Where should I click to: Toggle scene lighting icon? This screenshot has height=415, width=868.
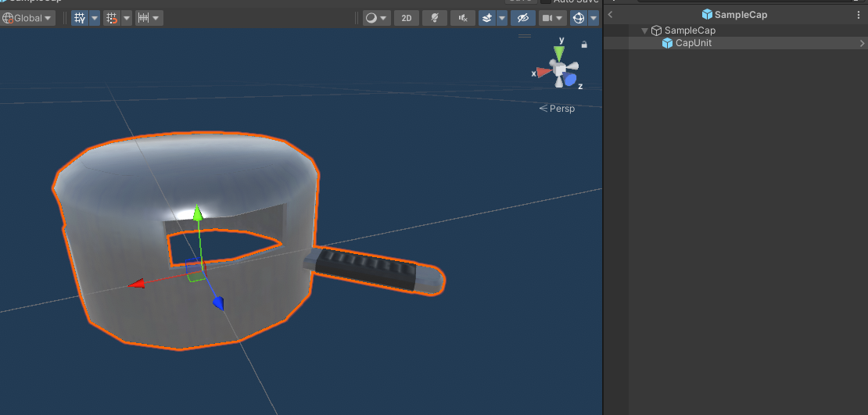(435, 18)
